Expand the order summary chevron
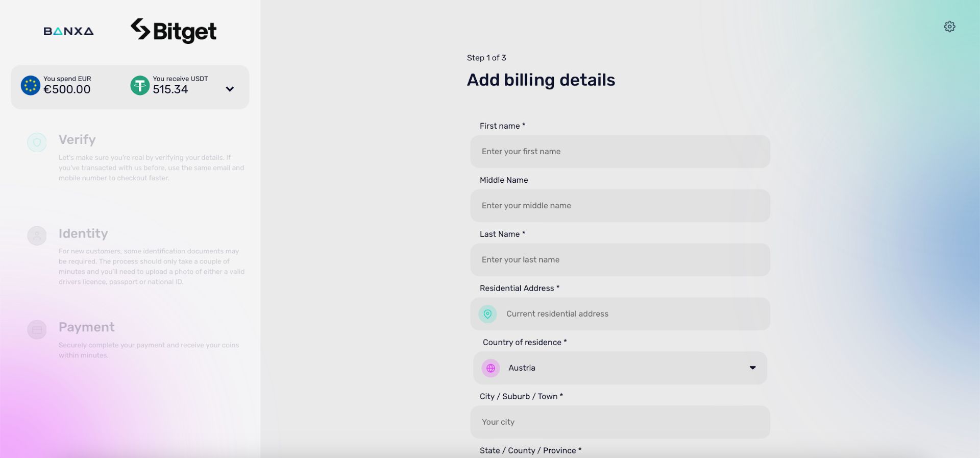 coord(230,89)
